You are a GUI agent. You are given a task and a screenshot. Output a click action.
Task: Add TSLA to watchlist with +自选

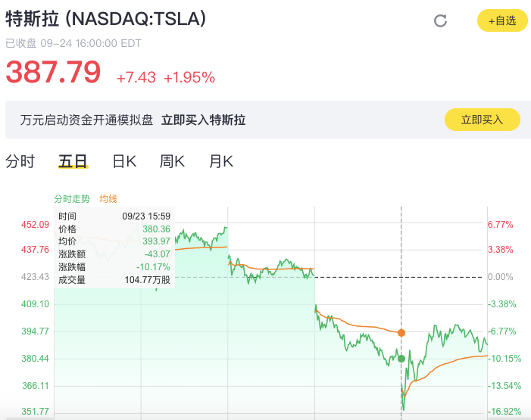point(502,20)
